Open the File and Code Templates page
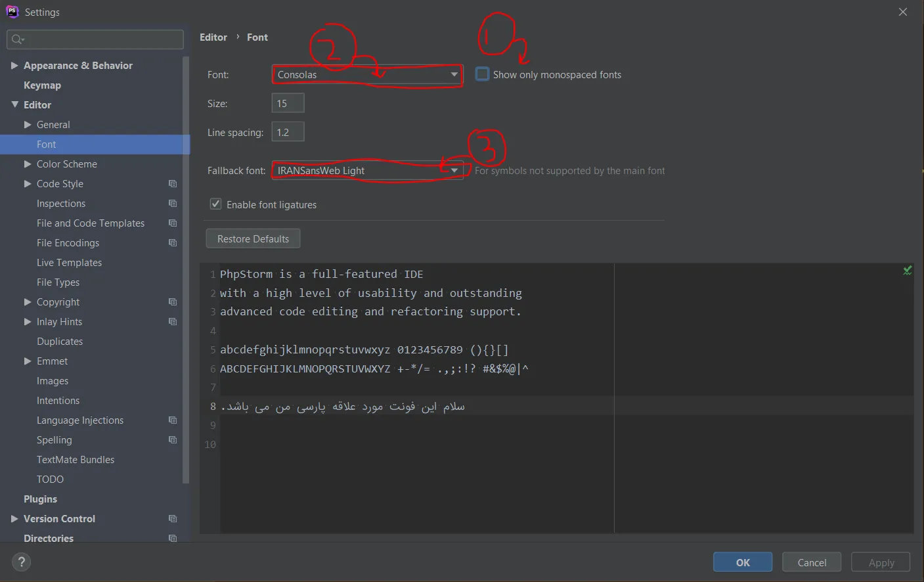The height and width of the screenshot is (582, 924). (x=91, y=223)
